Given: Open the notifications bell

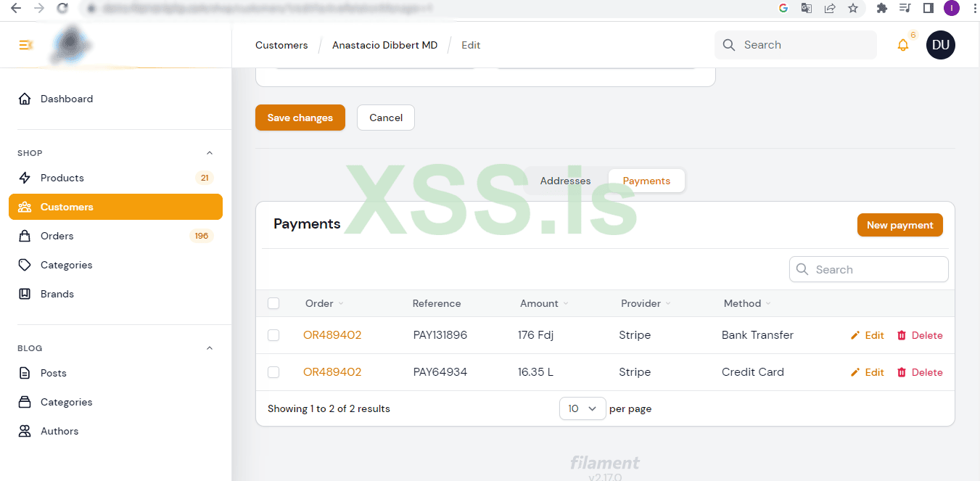Looking at the screenshot, I should click(x=902, y=45).
